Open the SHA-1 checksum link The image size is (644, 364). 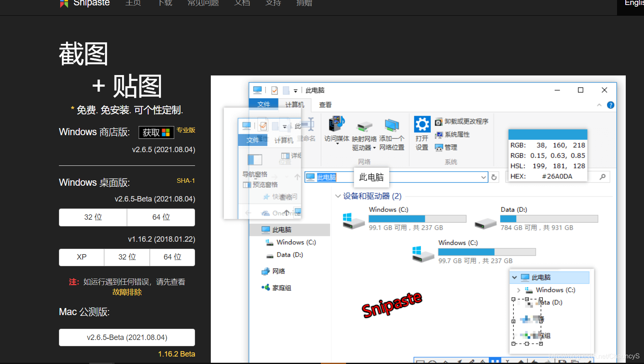[185, 181]
